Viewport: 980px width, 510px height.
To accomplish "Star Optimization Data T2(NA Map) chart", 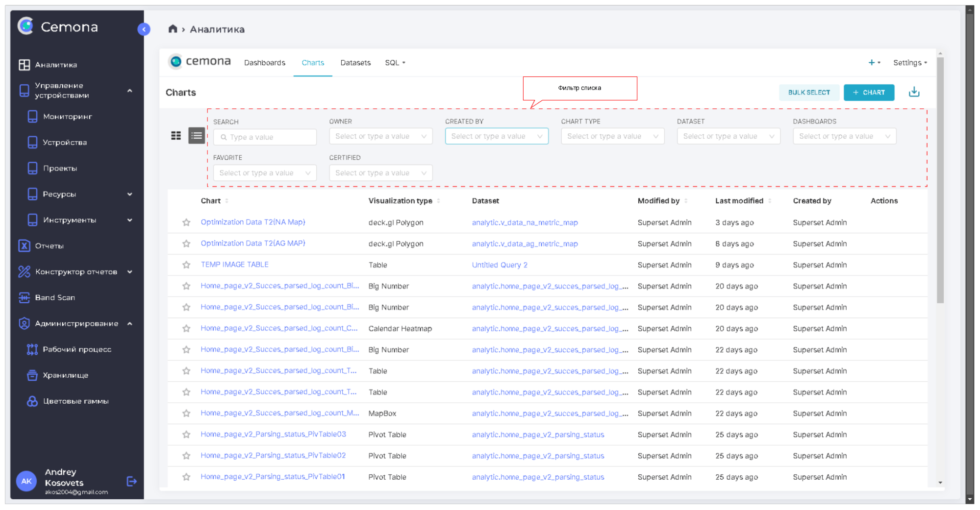I will tap(186, 222).
